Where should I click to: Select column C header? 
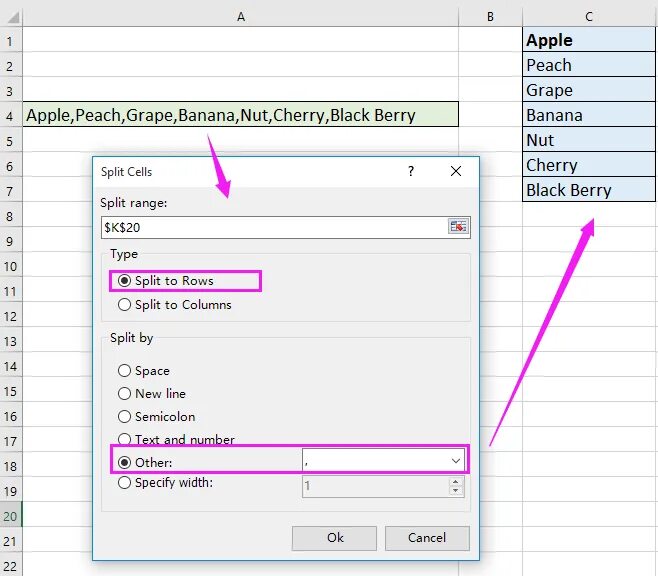point(589,16)
